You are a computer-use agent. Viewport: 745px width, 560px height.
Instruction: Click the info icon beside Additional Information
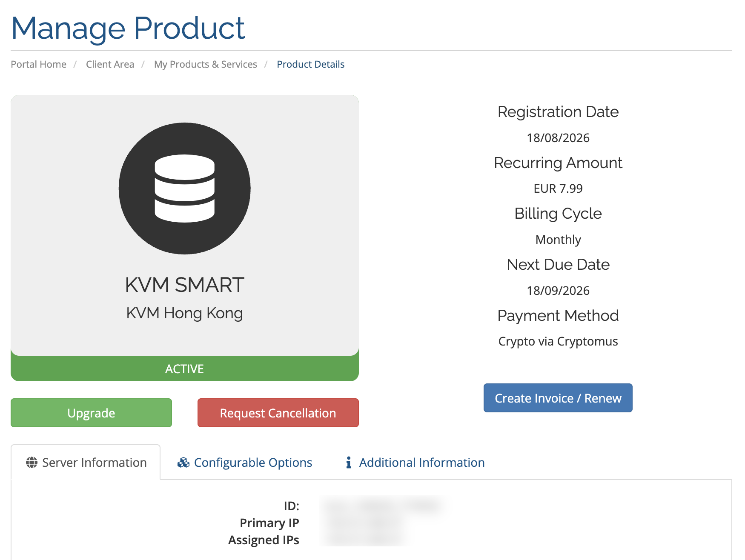(x=349, y=463)
